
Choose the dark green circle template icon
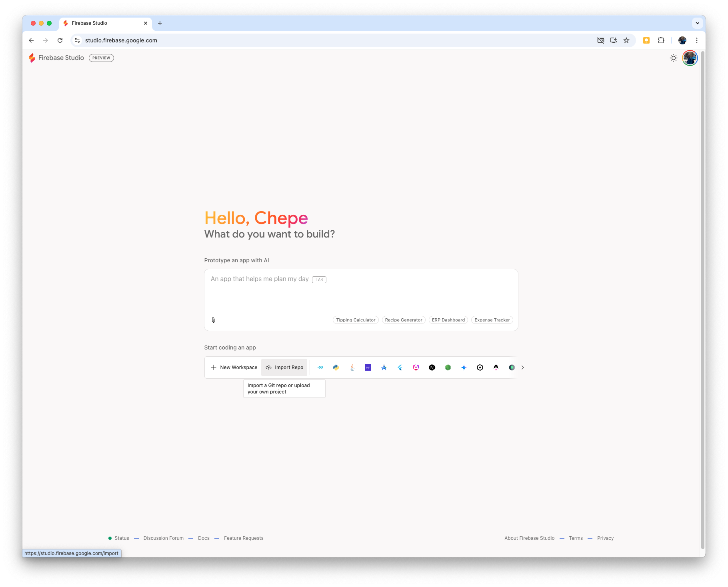(512, 367)
